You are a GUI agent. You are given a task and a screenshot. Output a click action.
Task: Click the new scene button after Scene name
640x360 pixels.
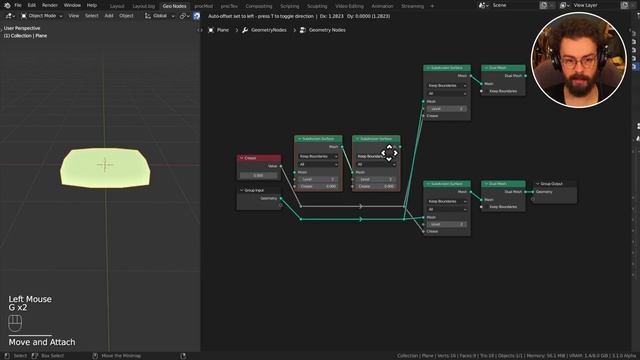tap(543, 5)
